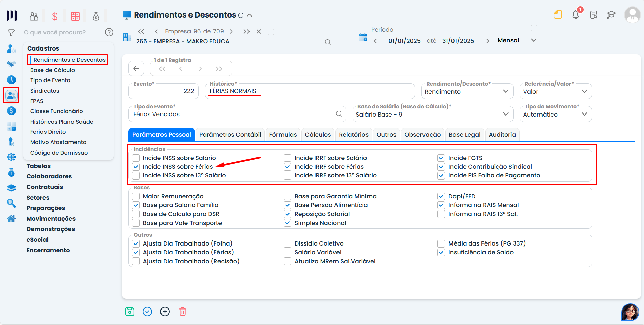Open the Rendimento/Desconto dropdown

pos(467,91)
